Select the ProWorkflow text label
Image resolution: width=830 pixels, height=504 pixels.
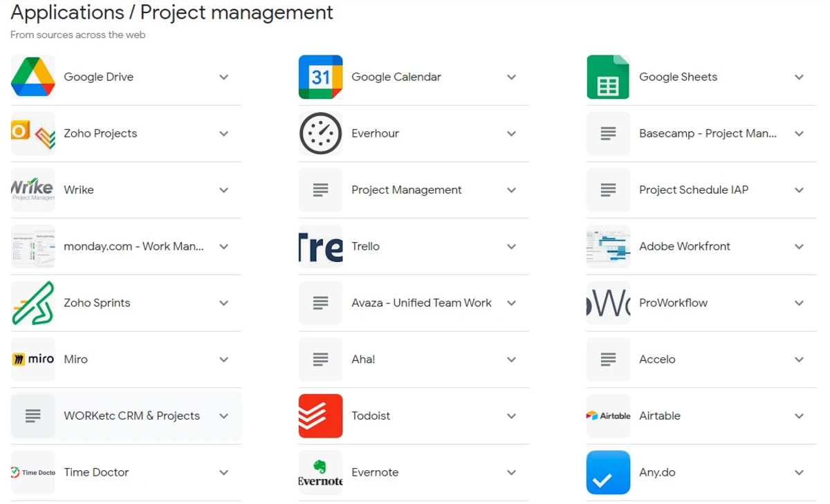pyautogui.click(x=674, y=303)
